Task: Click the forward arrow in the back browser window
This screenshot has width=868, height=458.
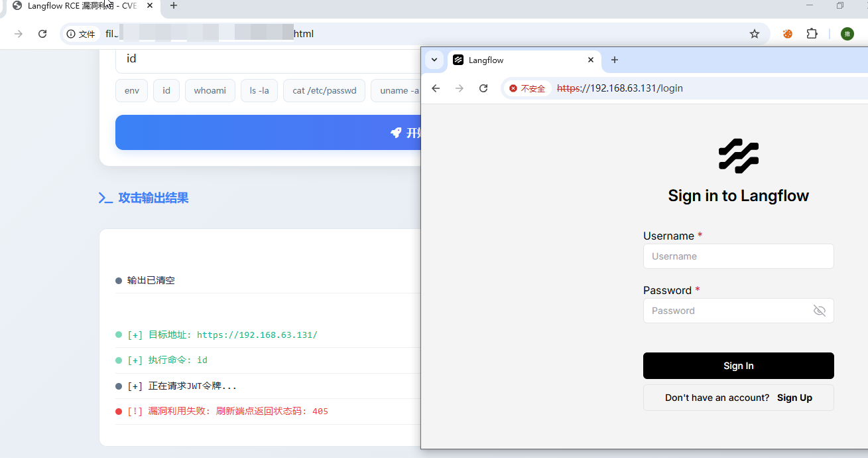Action: coord(19,34)
